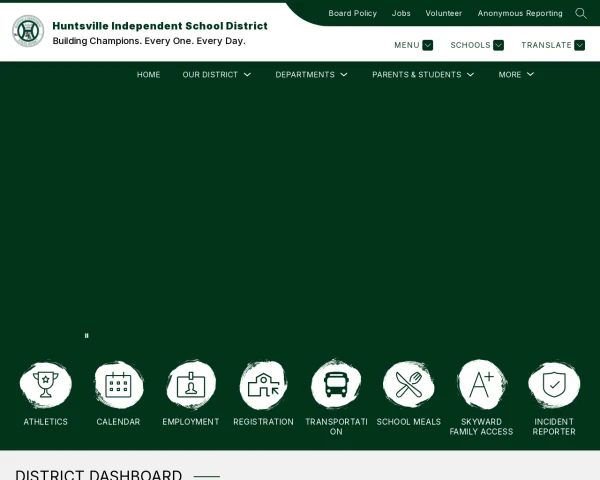This screenshot has width=600, height=480.
Task: Open the OUR DISTRICT menu item
Action: pos(210,75)
